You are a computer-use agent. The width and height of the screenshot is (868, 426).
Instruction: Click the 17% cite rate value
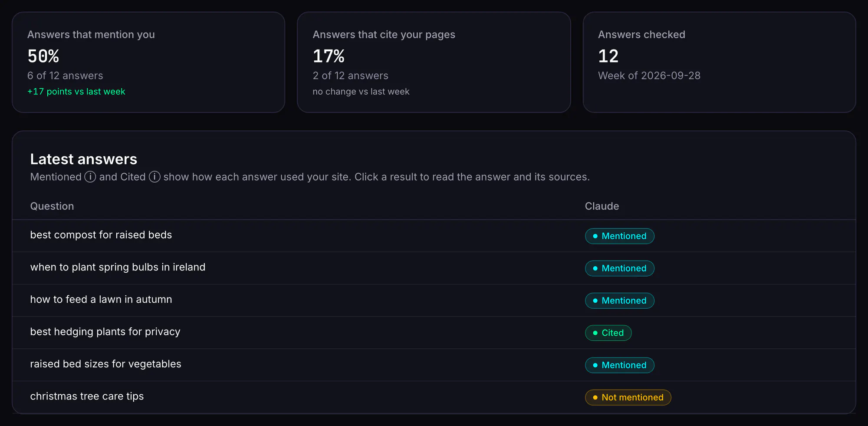click(329, 56)
